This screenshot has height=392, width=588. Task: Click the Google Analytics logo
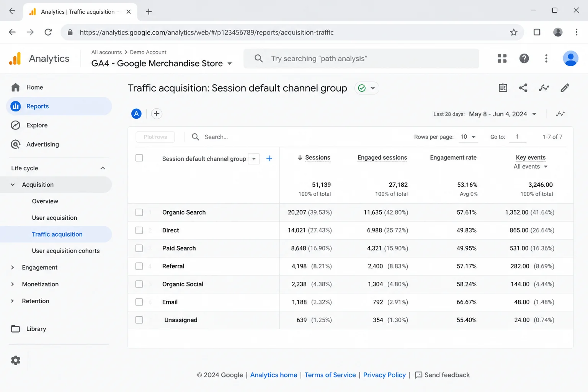click(x=15, y=59)
